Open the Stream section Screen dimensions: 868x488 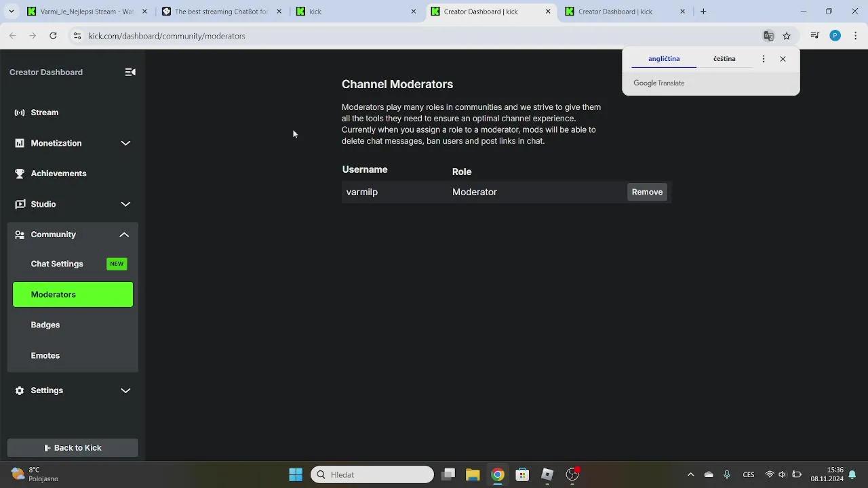(x=45, y=113)
